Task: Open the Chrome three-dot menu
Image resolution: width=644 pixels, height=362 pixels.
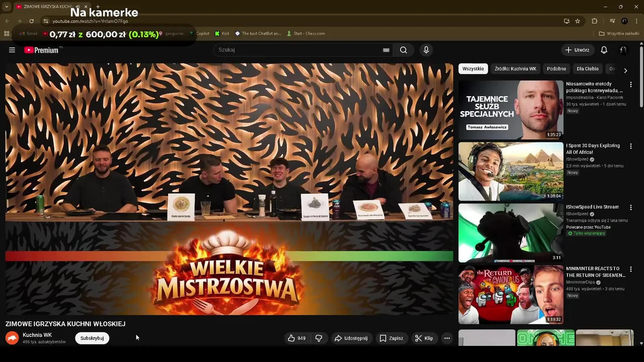Action: coord(636,21)
